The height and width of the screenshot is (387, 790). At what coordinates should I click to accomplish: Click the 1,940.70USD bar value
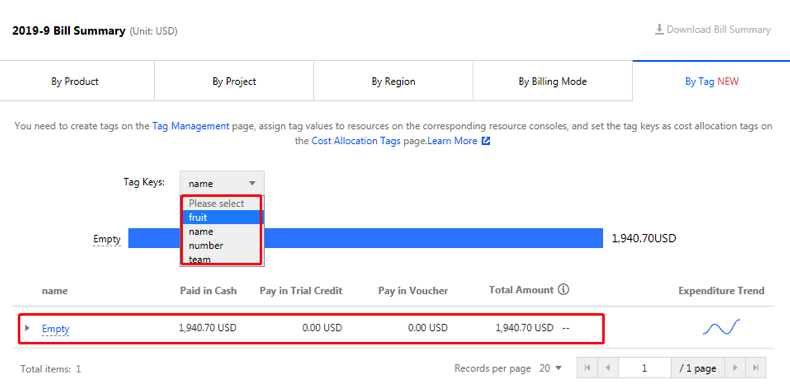644,238
